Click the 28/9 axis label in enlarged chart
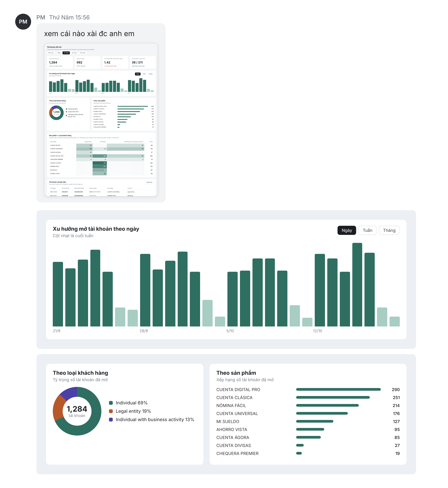The height and width of the screenshot is (488, 448). pos(144,331)
